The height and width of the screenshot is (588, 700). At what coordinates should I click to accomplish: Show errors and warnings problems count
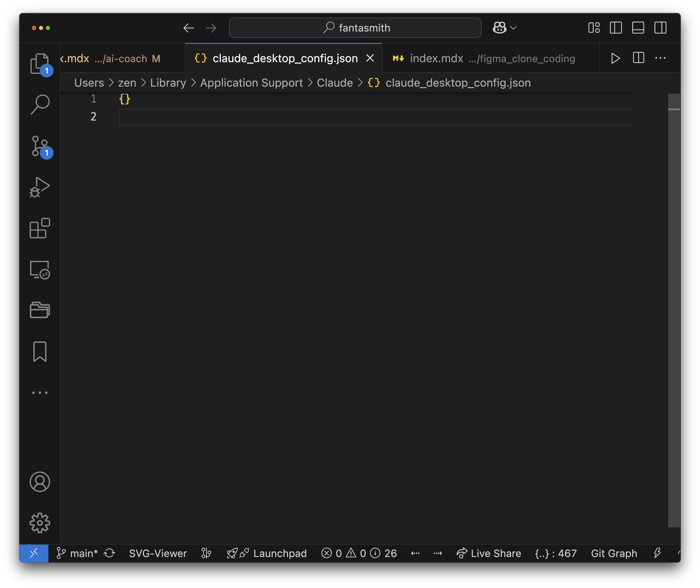[x=359, y=553]
